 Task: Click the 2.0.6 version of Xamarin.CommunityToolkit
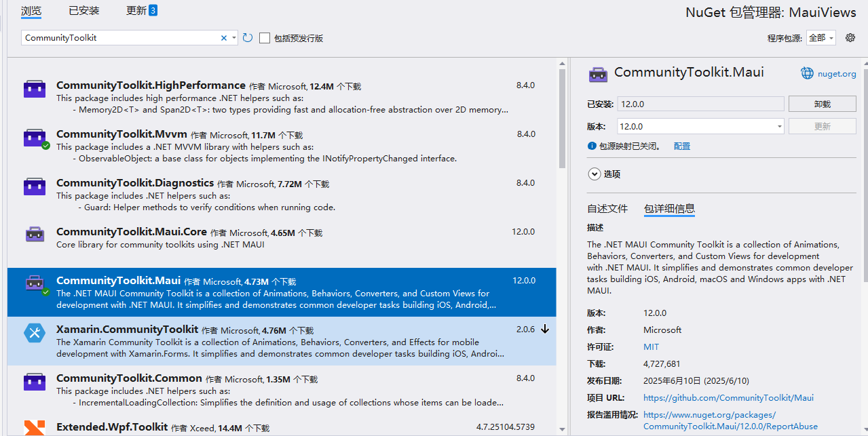point(525,330)
